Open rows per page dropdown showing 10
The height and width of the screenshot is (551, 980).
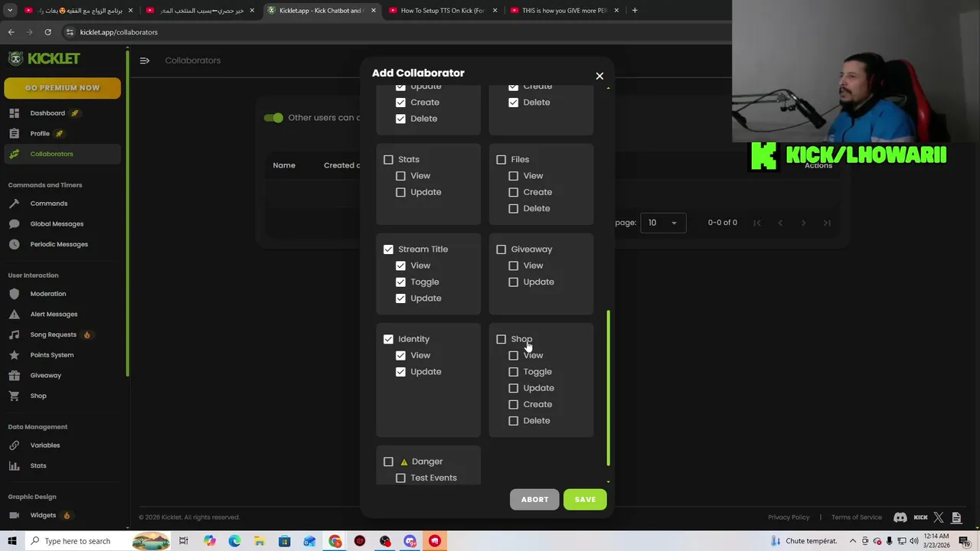tap(663, 223)
